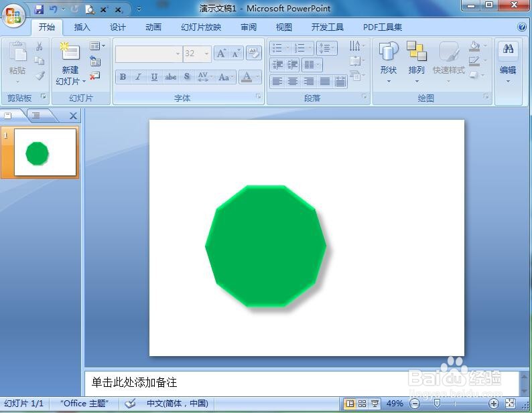
Task: Open the quick access toolbar customize arrow
Action: coord(139,9)
